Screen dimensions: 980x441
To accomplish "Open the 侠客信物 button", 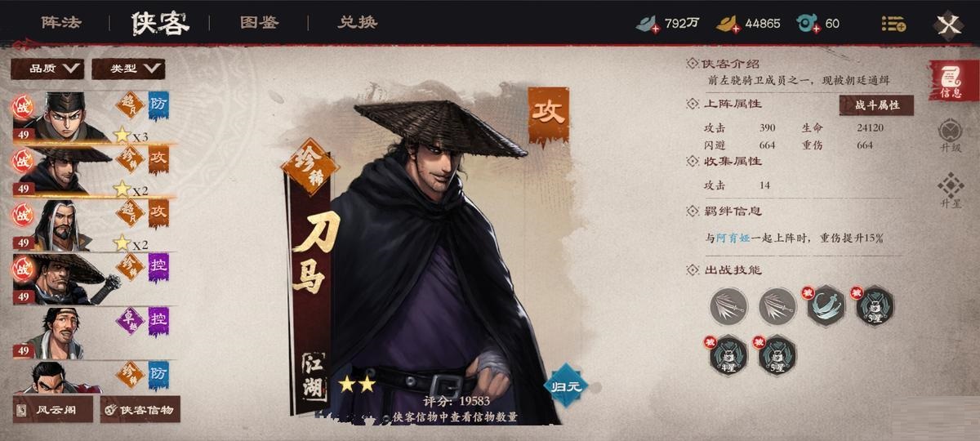I will coord(140,409).
